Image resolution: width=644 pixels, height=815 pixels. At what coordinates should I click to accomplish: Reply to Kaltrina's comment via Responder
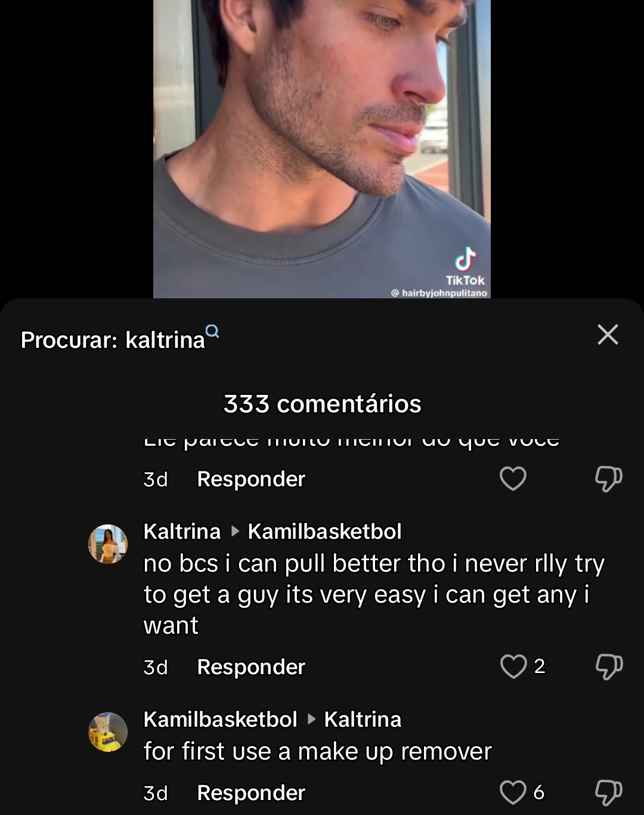click(x=250, y=667)
